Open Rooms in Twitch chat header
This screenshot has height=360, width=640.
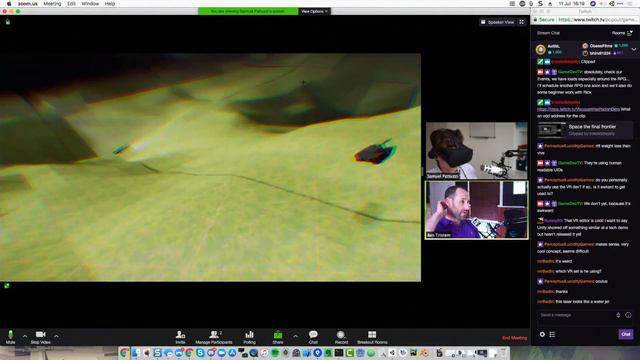click(x=622, y=33)
